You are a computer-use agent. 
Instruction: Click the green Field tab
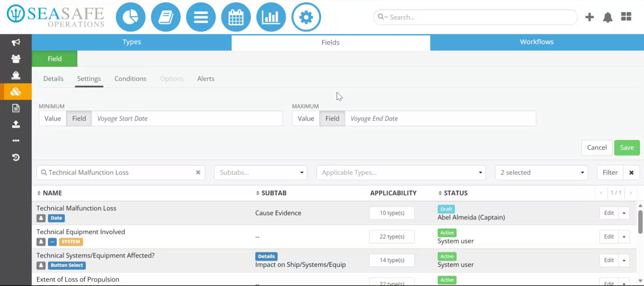click(x=55, y=59)
